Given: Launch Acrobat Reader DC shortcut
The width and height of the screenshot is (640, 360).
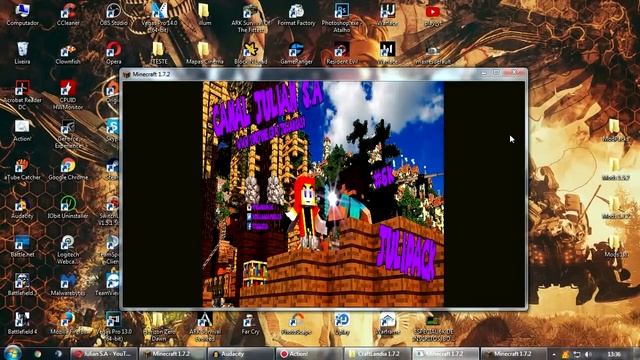Looking at the screenshot, I should tap(22, 95).
